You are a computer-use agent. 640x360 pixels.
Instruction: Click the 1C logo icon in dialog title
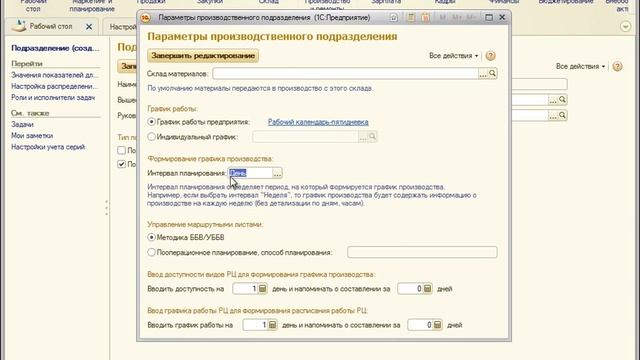[146, 18]
